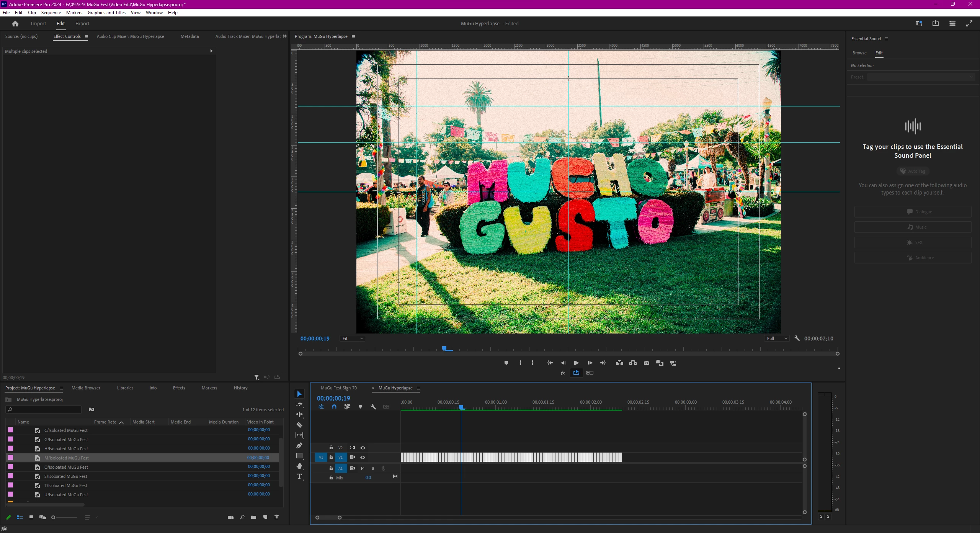Select the Type tool

[299, 476]
